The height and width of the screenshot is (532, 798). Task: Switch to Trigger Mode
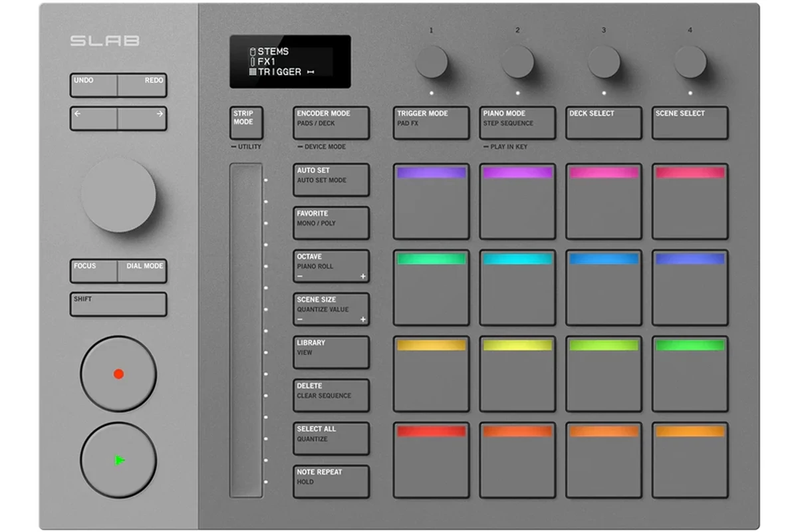[431, 123]
